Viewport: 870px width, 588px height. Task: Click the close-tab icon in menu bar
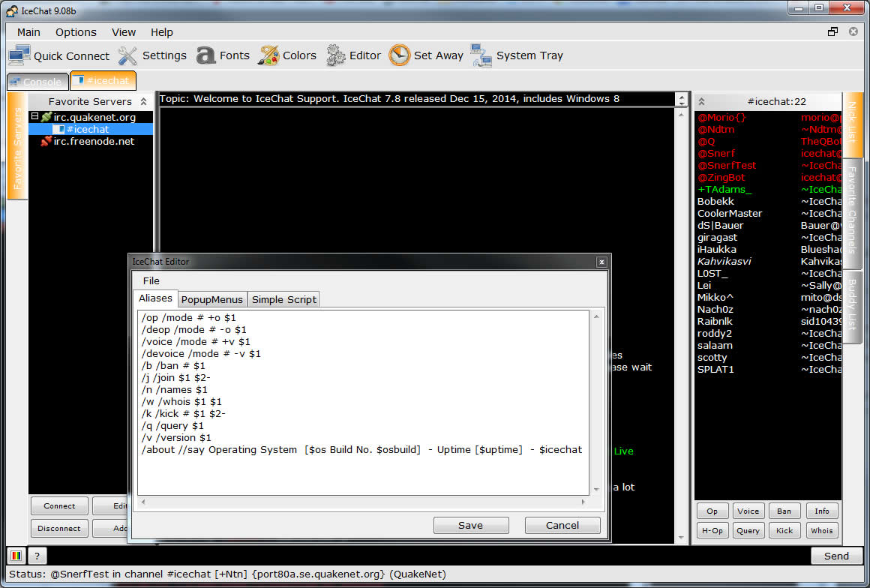853,31
